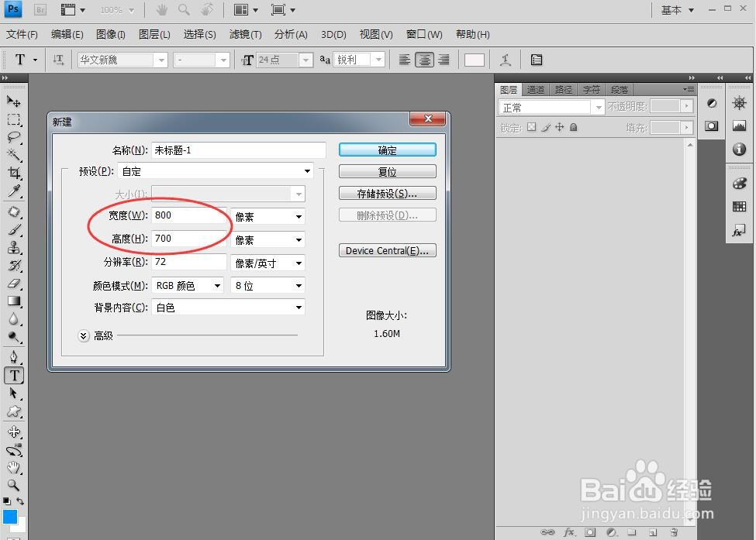
Task: Open the 滤镜 menu
Action: click(x=244, y=34)
